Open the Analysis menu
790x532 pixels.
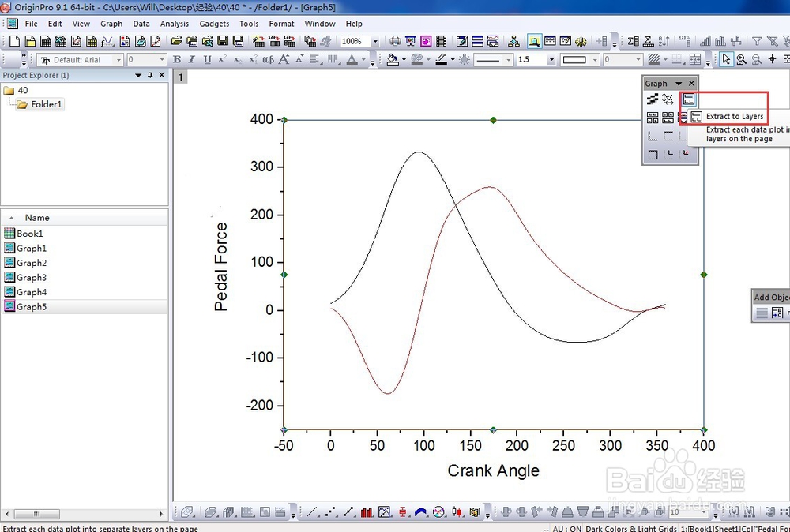coord(175,24)
